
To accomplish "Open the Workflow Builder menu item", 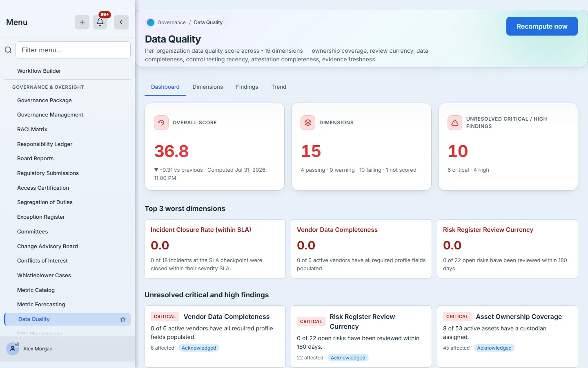I will (67, 71).
